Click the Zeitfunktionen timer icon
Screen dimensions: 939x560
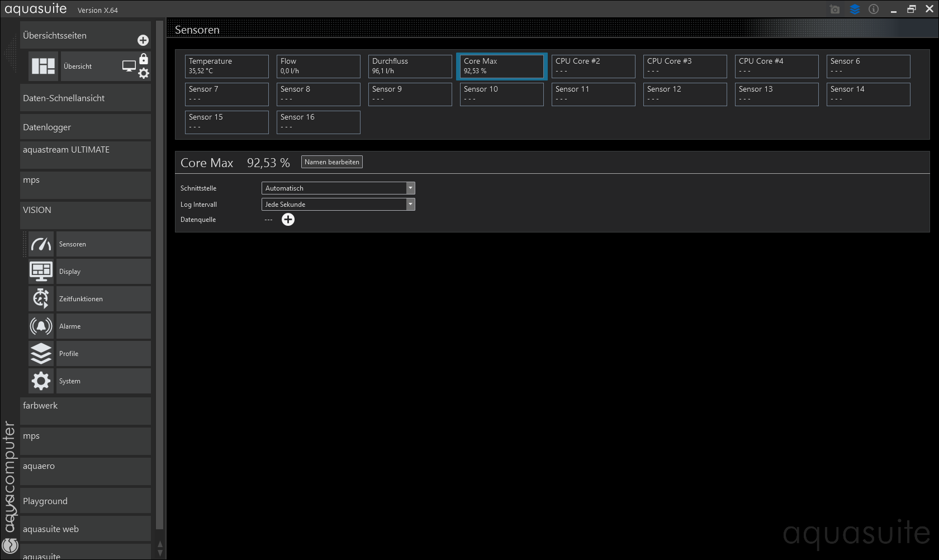[x=41, y=299]
